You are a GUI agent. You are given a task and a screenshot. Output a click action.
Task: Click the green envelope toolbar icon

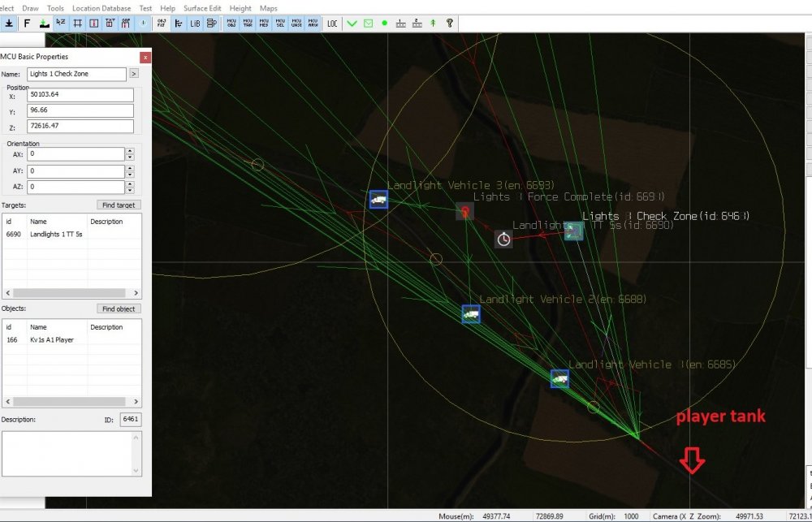[x=368, y=24]
